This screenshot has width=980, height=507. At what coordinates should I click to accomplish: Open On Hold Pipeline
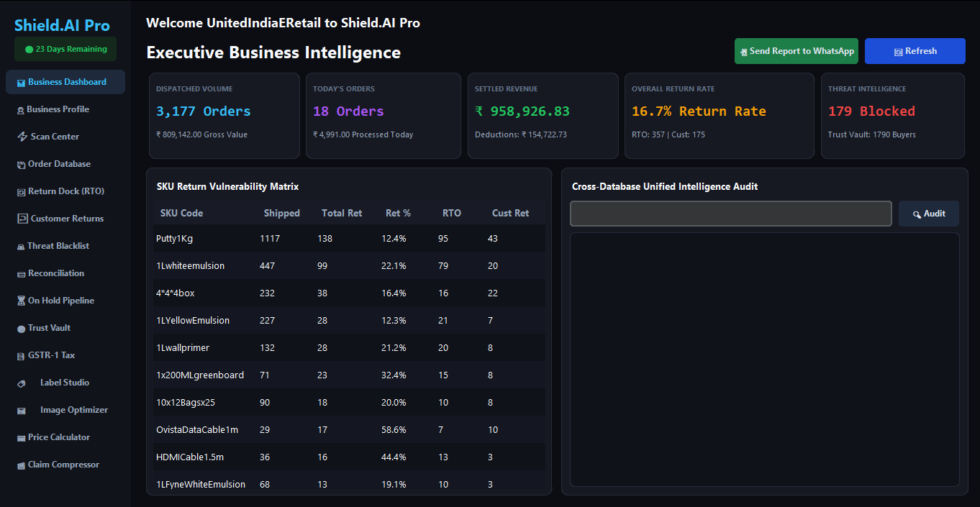click(x=65, y=301)
